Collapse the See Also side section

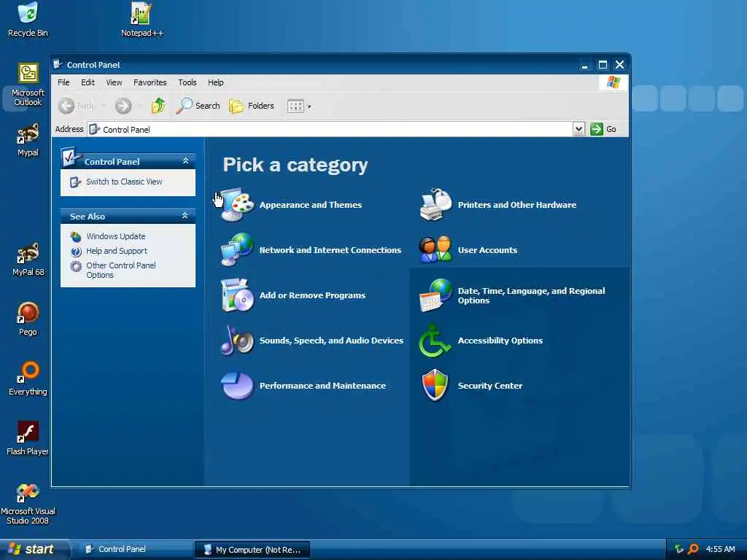[185, 216]
